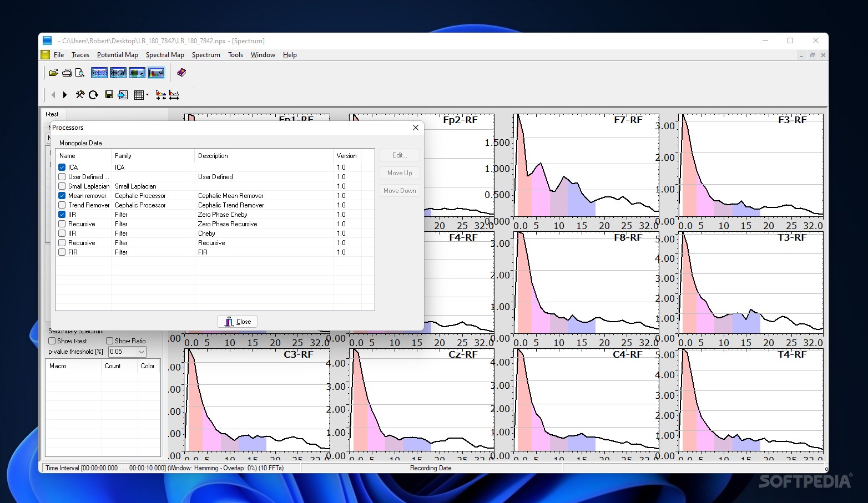Click the Version column header

[347, 156]
